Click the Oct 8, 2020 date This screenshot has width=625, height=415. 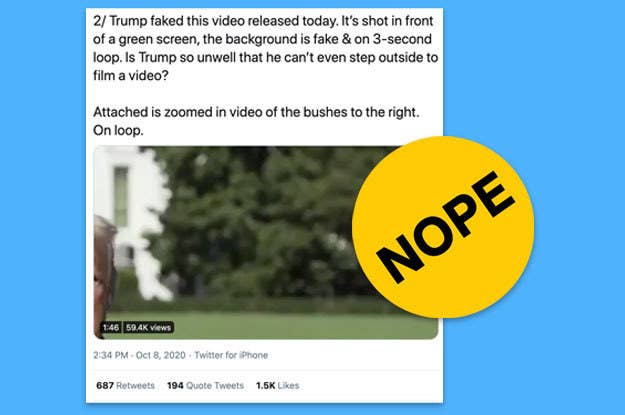[161, 355]
